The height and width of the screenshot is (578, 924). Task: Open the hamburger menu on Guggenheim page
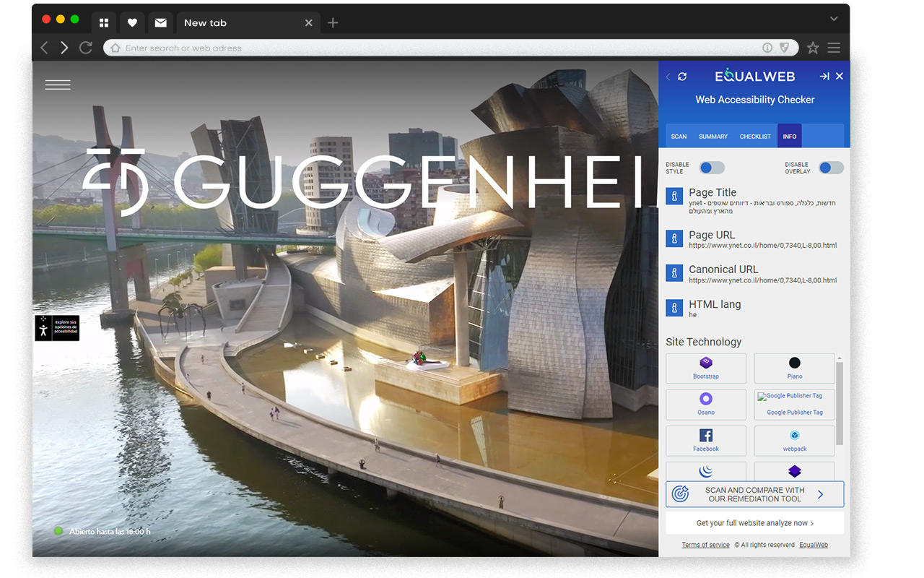click(x=58, y=85)
